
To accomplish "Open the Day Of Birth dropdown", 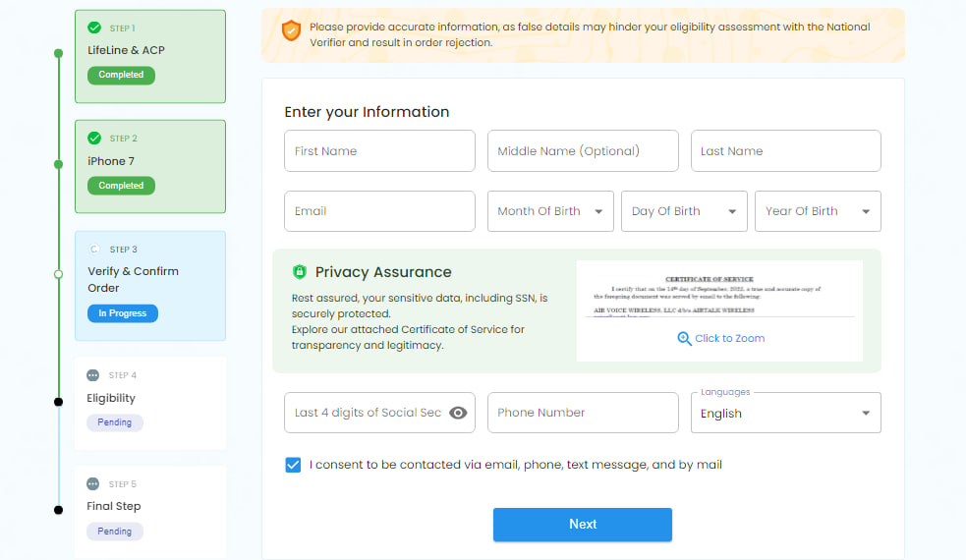I will (684, 211).
